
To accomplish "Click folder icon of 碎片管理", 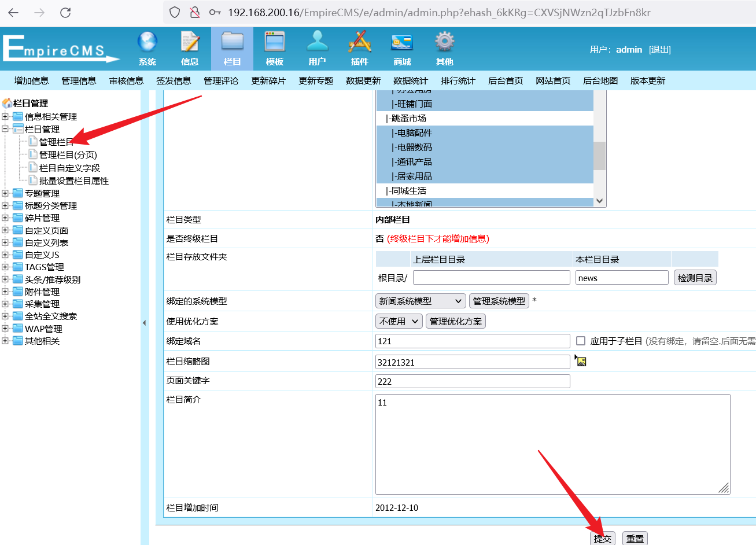I will pos(18,218).
